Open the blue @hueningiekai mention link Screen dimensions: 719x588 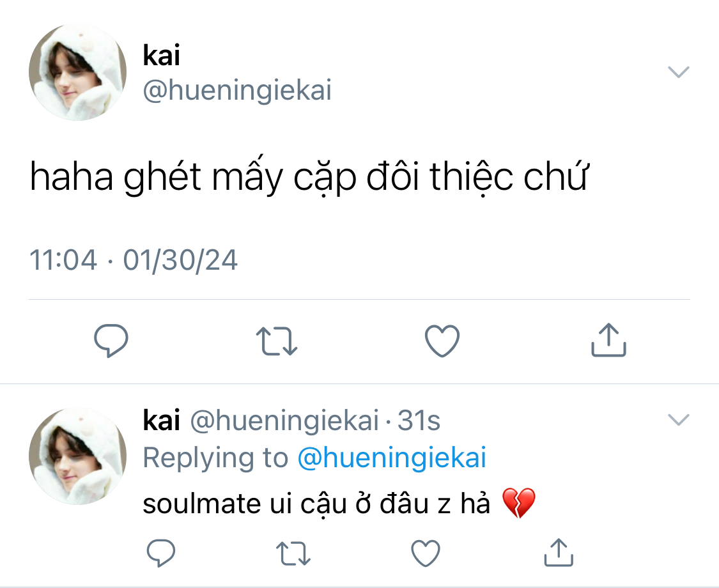(x=392, y=458)
